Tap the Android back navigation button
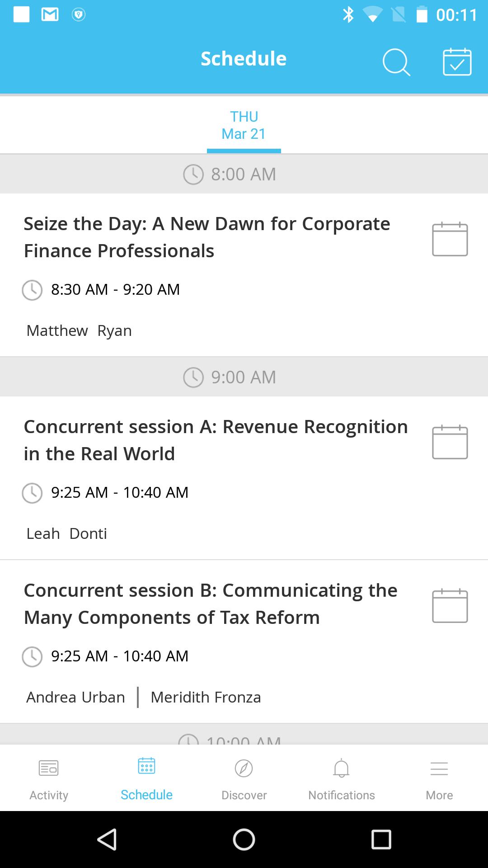This screenshot has height=868, width=488. [x=107, y=840]
